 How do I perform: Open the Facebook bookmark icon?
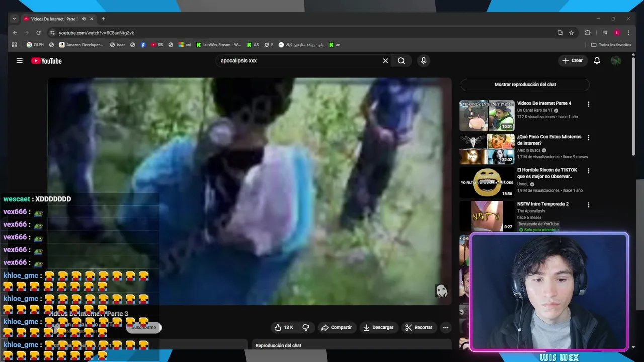[143, 45]
